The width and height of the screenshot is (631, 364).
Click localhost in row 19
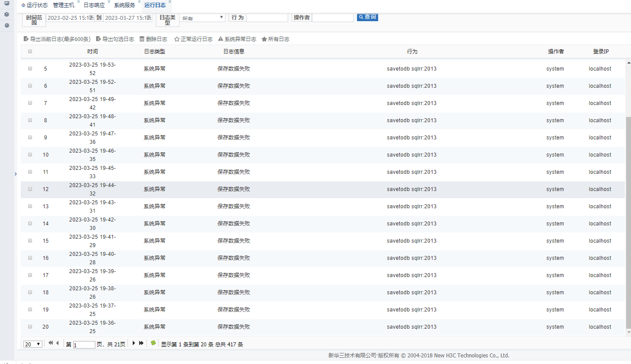click(x=600, y=310)
